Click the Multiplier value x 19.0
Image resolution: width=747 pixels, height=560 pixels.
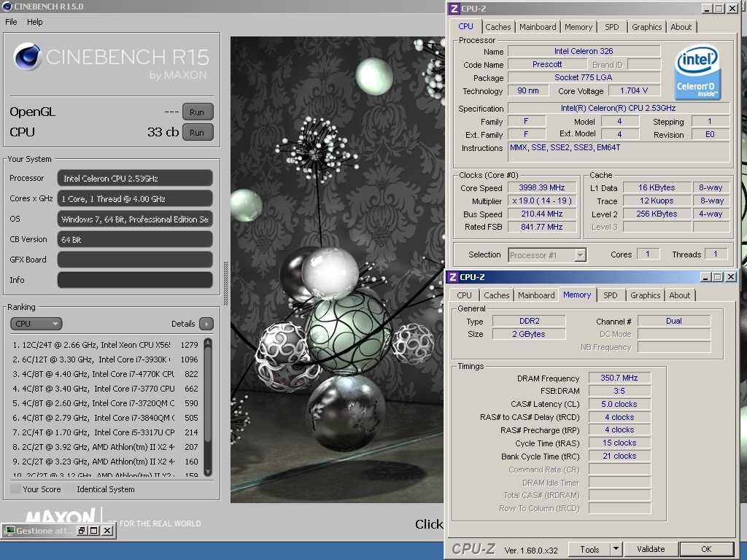542,201
